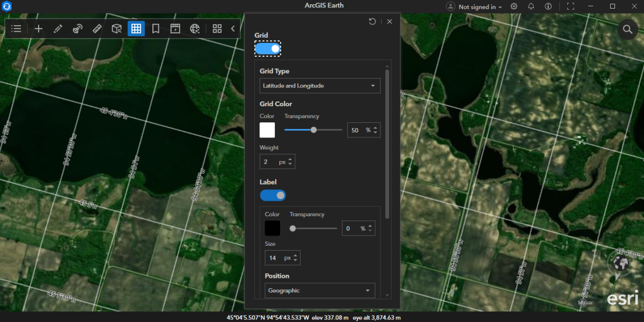Screen dimensions: 644x322
Task: Open the Movie clapperboard tool
Action: point(175,28)
